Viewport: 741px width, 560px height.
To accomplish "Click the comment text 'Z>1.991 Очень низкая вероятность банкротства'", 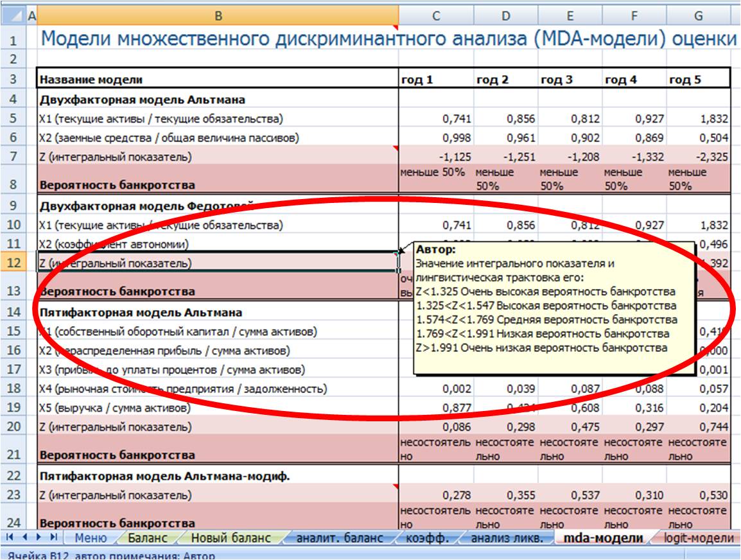I will pos(541,348).
